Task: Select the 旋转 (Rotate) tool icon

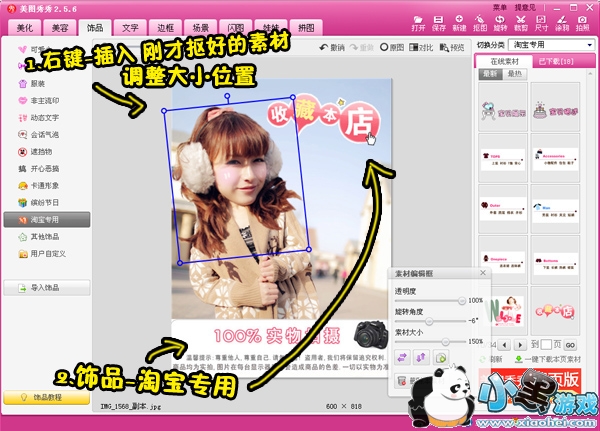Action: pyautogui.click(x=500, y=20)
